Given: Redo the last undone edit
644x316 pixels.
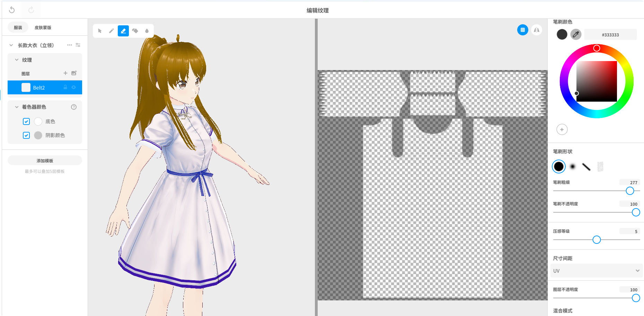Looking at the screenshot, I should point(31,10).
